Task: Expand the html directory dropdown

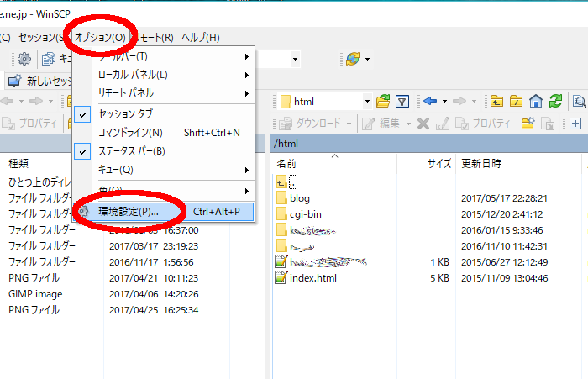Action: [367, 102]
